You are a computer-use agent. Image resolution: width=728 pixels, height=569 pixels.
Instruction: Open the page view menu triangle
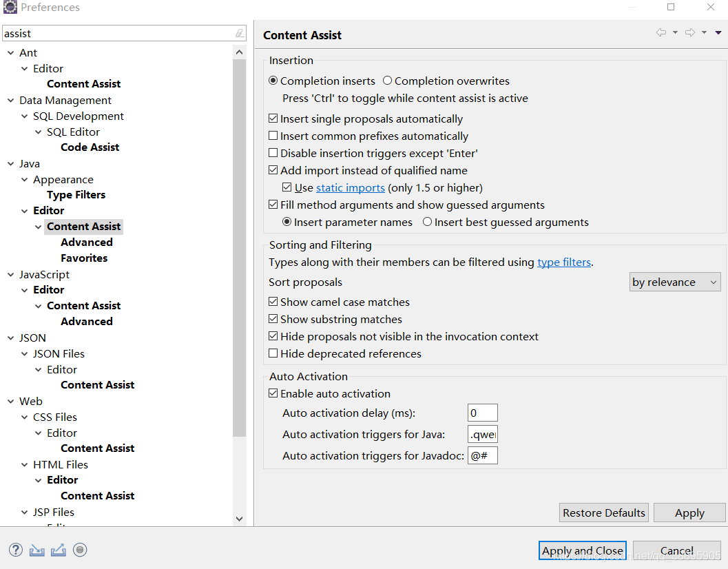coord(718,32)
